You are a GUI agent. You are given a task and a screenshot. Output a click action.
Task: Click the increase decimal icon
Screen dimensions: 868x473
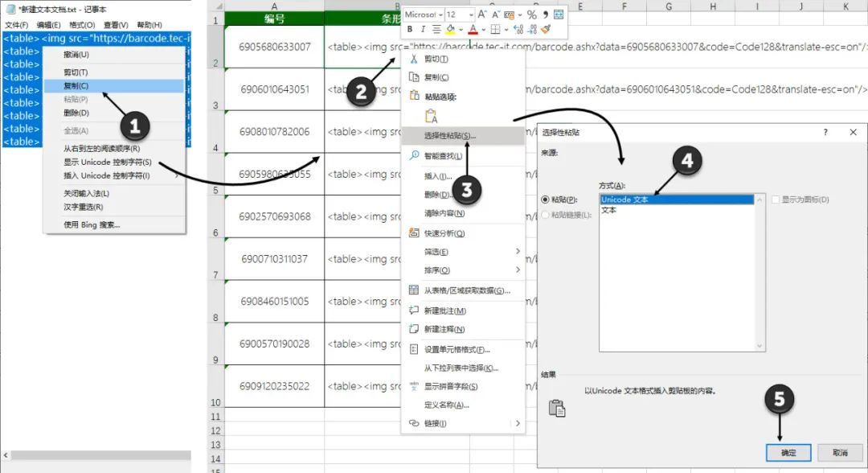click(518, 29)
